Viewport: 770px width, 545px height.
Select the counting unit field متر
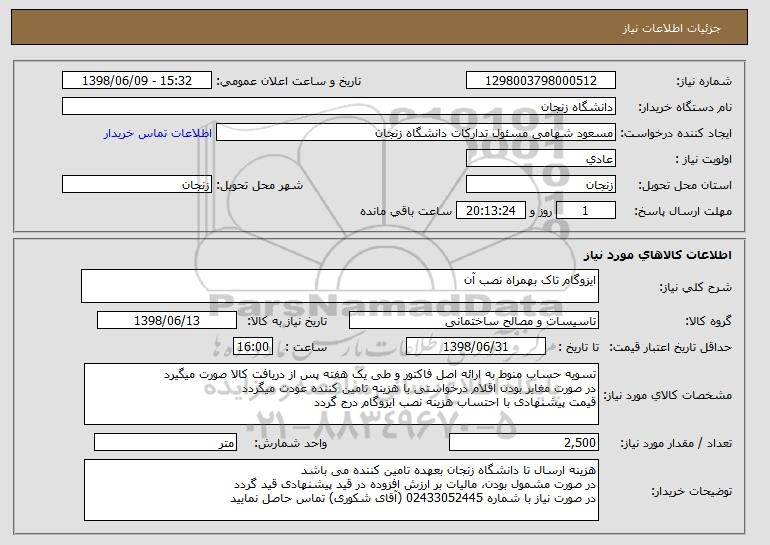165,442
